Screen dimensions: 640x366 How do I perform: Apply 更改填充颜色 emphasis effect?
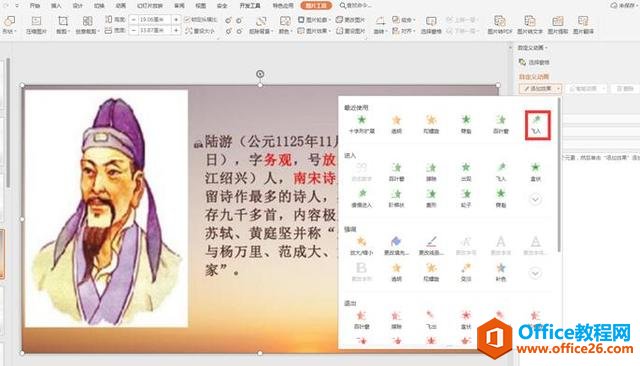396,246
